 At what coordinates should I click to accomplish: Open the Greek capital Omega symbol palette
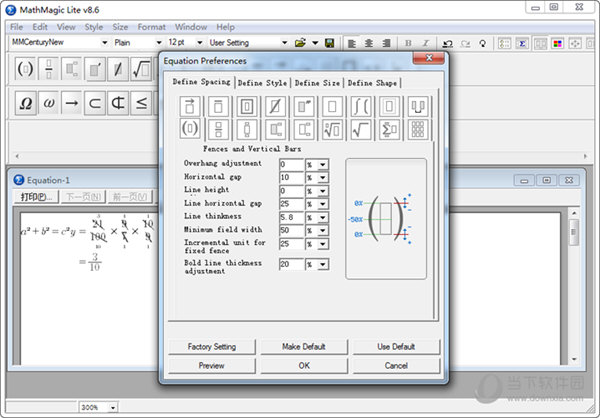tap(25, 103)
